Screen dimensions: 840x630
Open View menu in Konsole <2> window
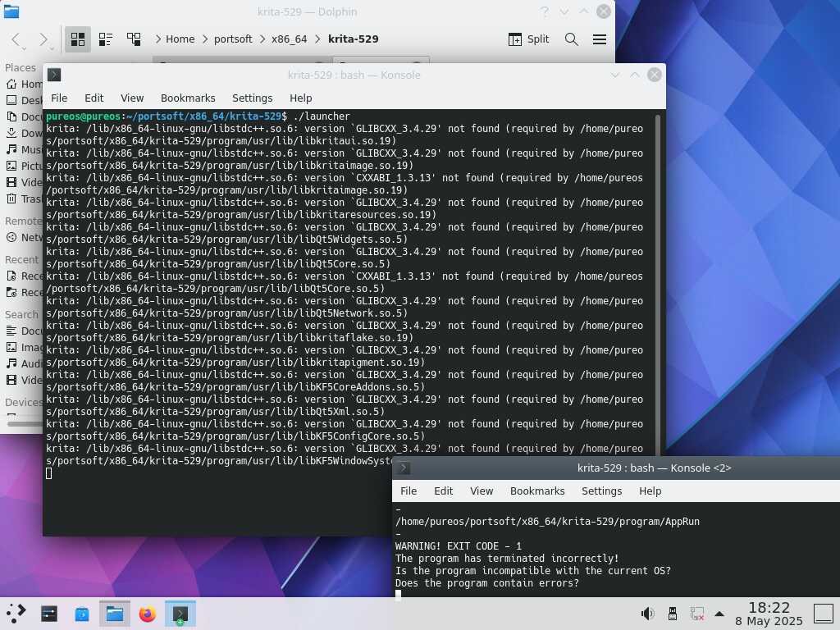pyautogui.click(x=481, y=491)
